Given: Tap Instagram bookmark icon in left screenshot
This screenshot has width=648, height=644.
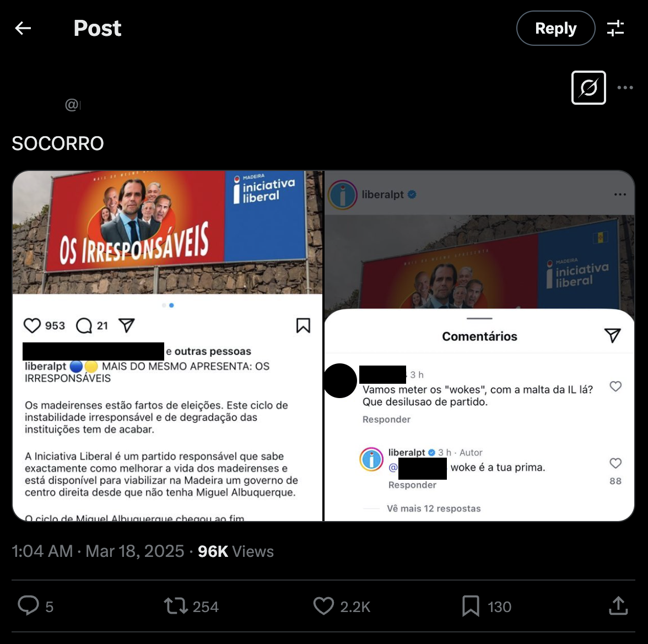Looking at the screenshot, I should 303,325.
